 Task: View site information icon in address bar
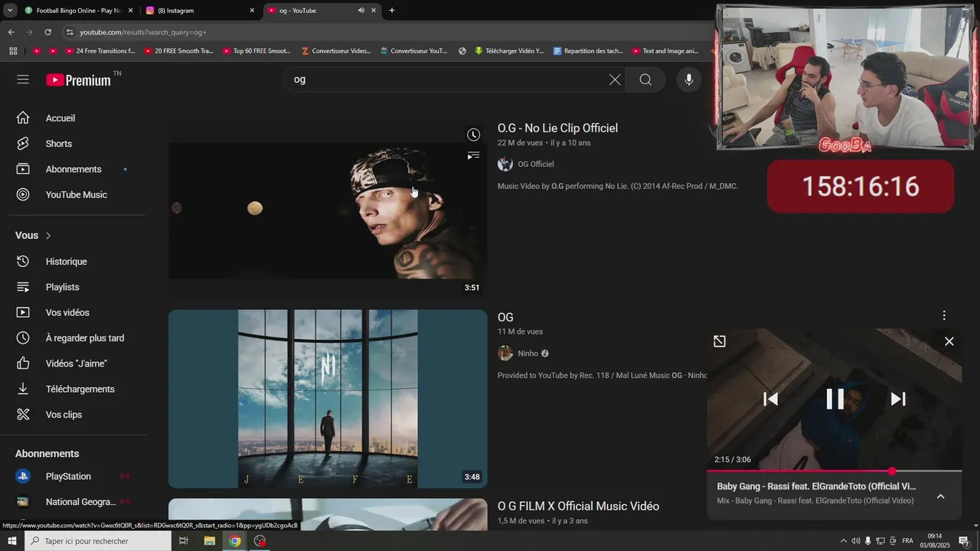70,32
